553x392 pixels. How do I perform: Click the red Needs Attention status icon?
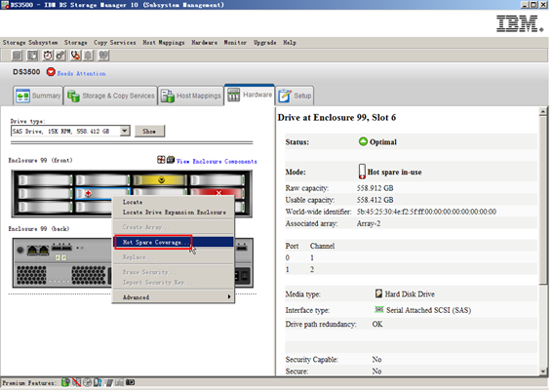[x=51, y=72]
